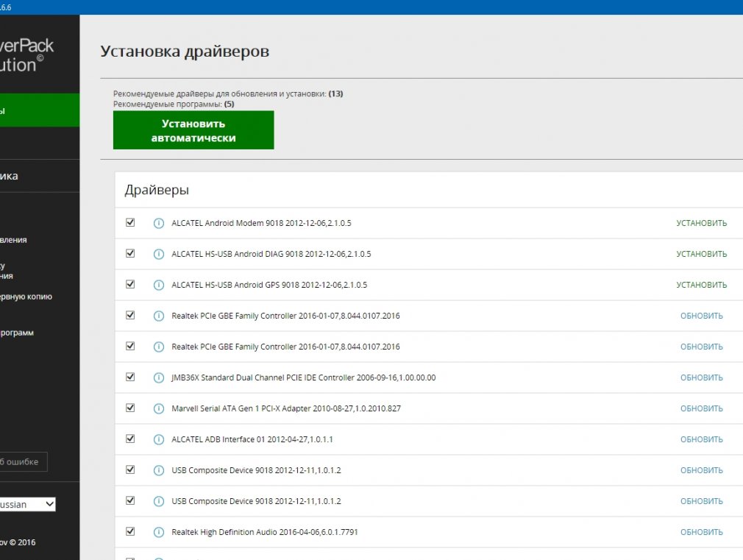Image resolution: width=743 pixels, height=560 pixels.
Task: Toggle ALCATEL ADB Interface 01 checkbox
Action: click(x=130, y=439)
